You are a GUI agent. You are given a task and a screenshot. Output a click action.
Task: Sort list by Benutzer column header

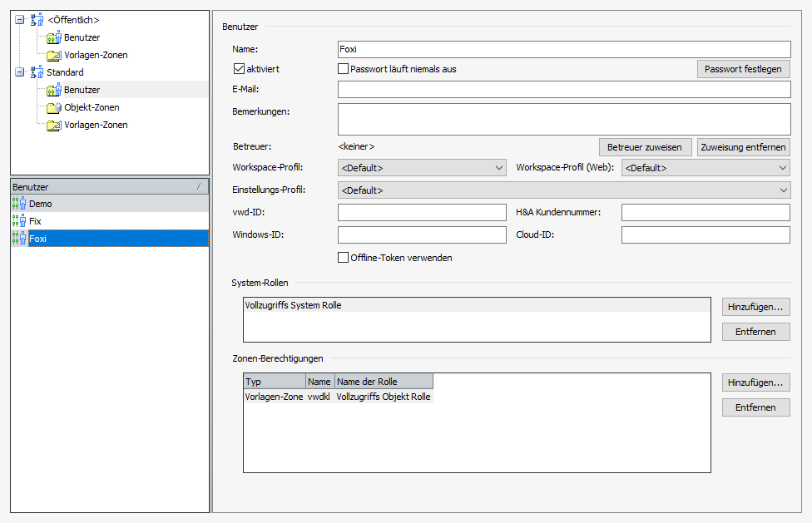pyautogui.click(x=108, y=187)
